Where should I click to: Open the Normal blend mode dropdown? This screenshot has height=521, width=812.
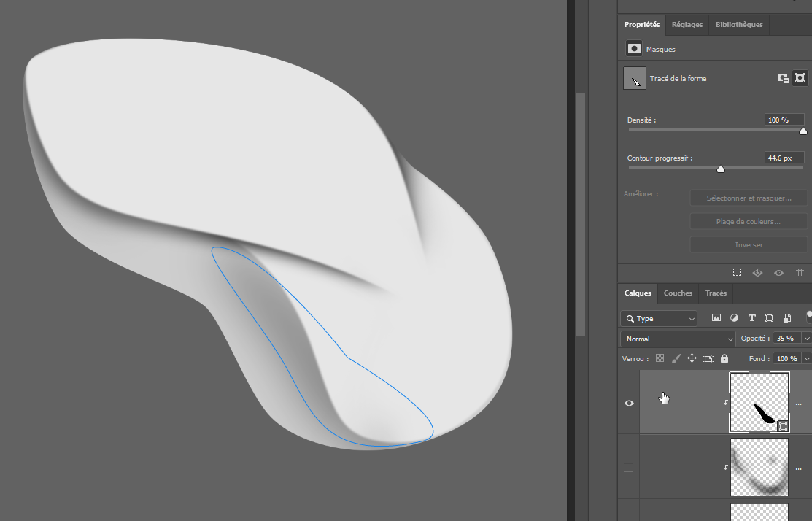point(678,339)
